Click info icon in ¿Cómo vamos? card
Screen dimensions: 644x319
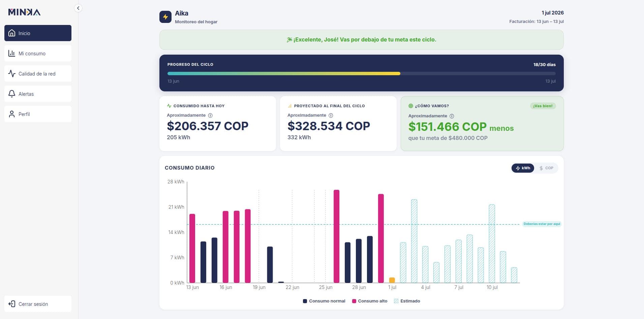click(452, 116)
